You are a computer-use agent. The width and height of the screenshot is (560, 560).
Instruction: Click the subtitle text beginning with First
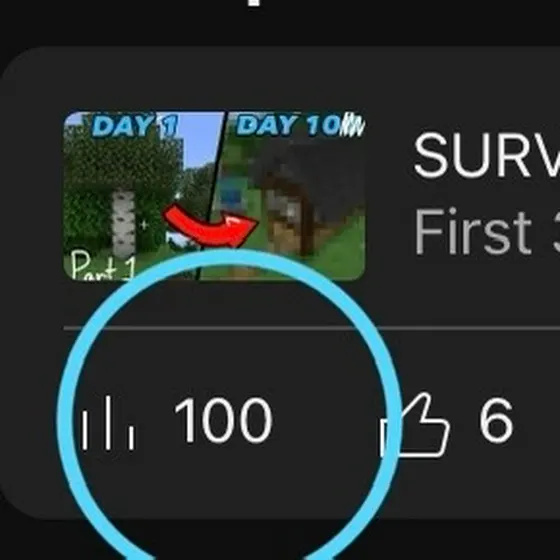486,232
